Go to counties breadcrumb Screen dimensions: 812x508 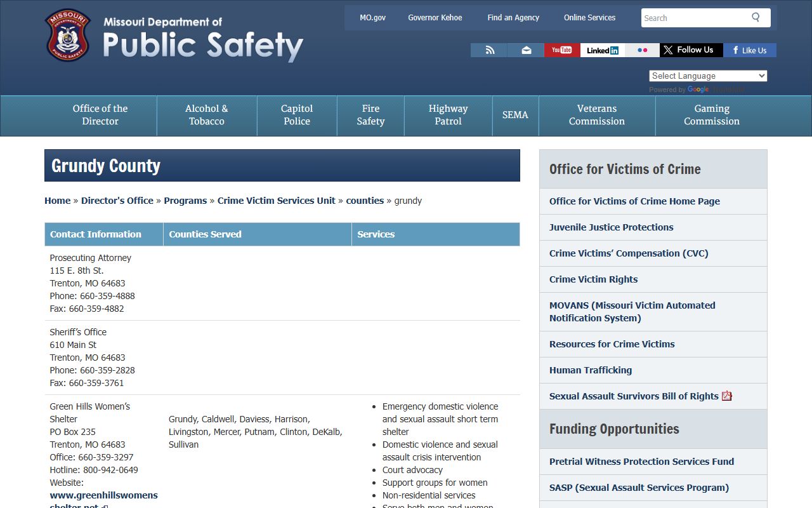[365, 201]
